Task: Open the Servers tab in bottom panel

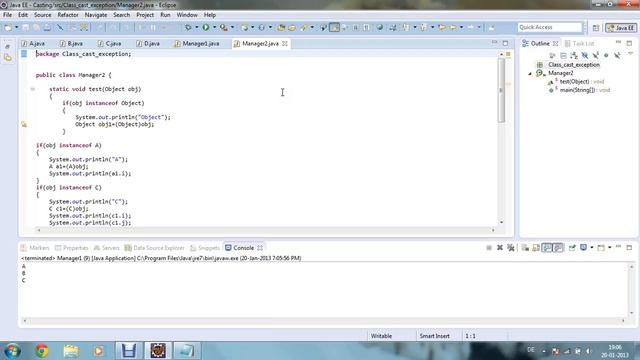Action: [107, 248]
